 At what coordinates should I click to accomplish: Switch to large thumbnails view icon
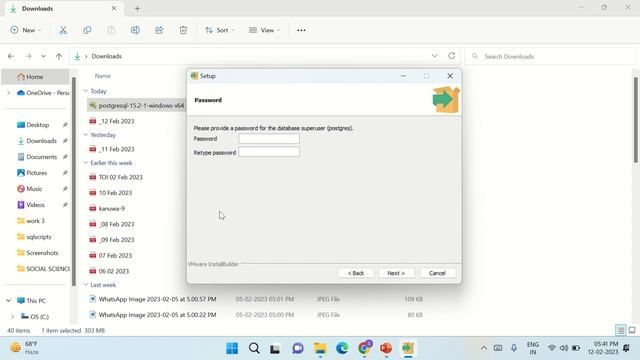[x=632, y=330]
